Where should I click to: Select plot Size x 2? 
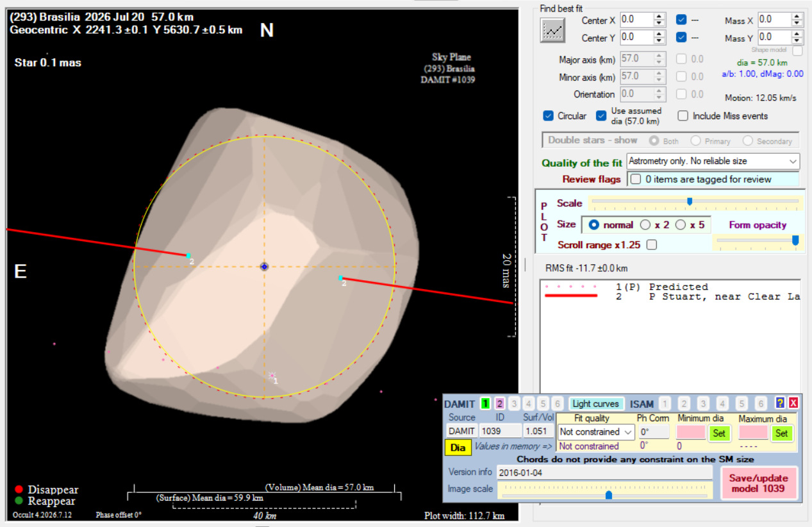point(645,225)
